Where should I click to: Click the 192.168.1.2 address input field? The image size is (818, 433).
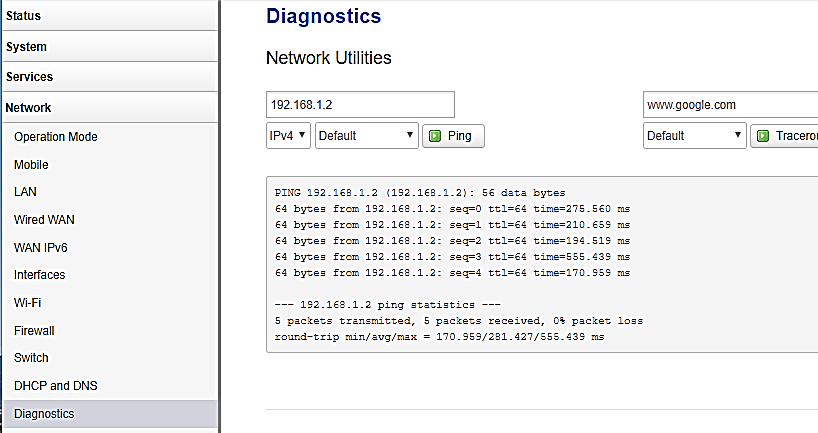tap(360, 104)
